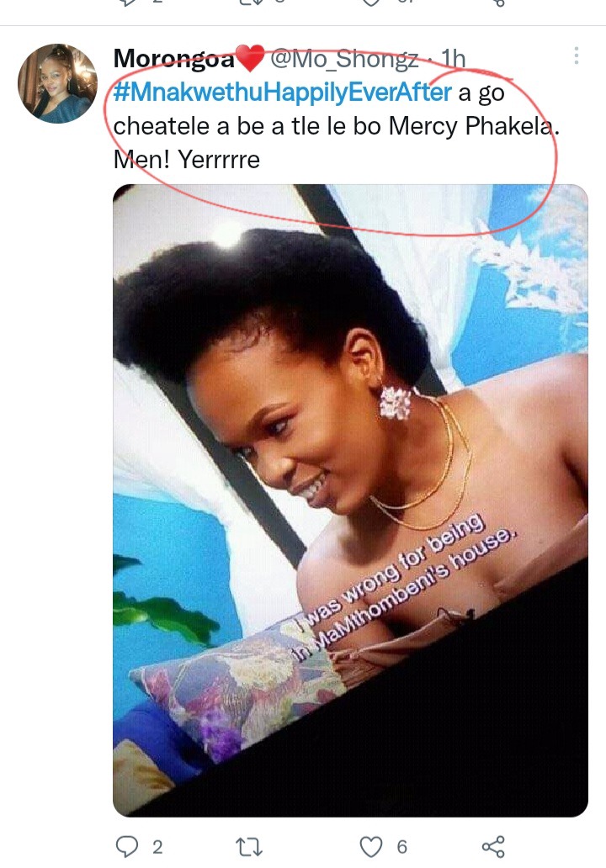Reply to Morongoa's tweet via speech-bubble icon
The image size is (606, 868).
tap(127, 846)
